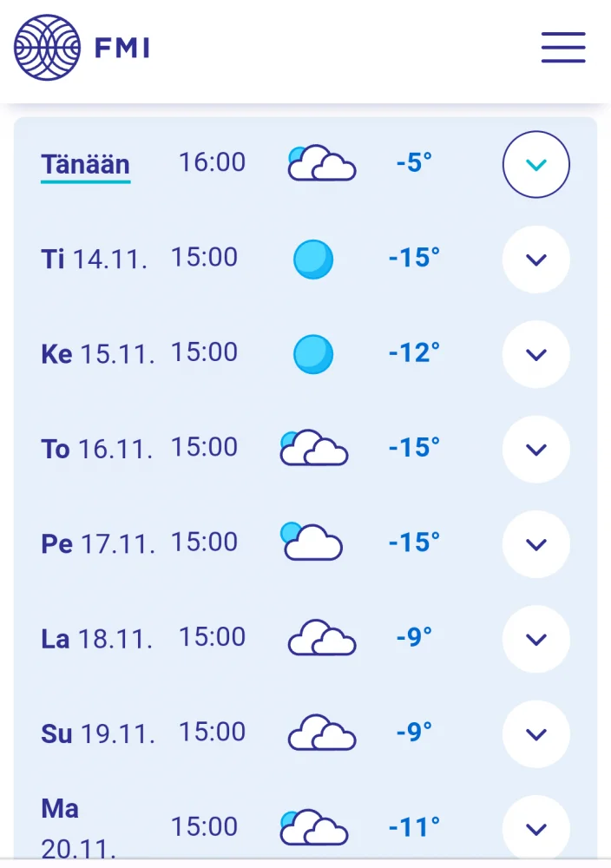Click the partly cloudy icon for Tänään

pyautogui.click(x=321, y=163)
